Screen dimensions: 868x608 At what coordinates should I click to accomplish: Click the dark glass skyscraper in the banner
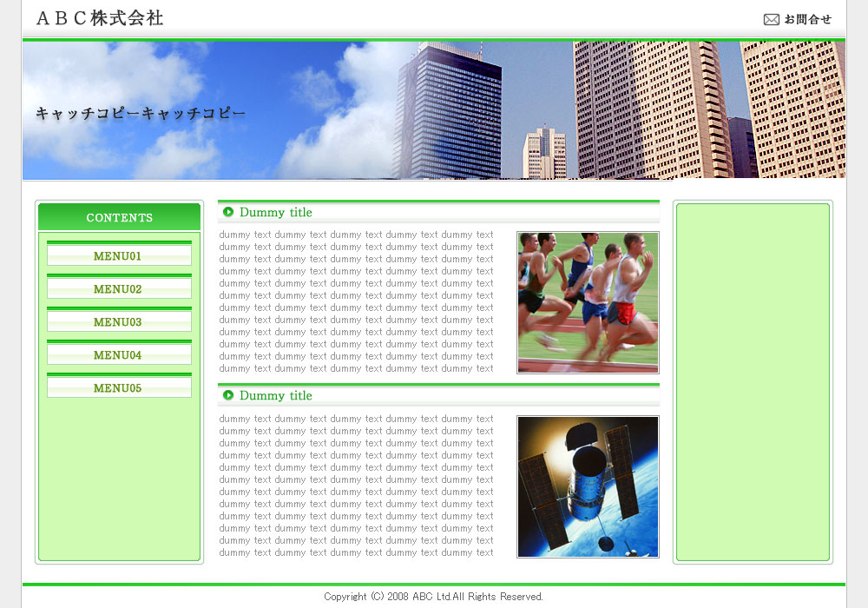451,109
